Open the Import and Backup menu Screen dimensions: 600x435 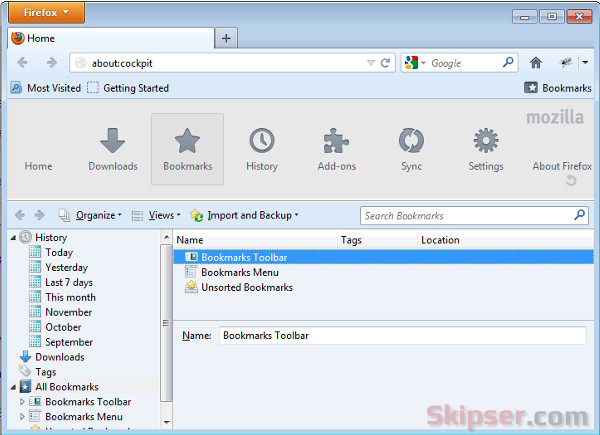[x=244, y=215]
